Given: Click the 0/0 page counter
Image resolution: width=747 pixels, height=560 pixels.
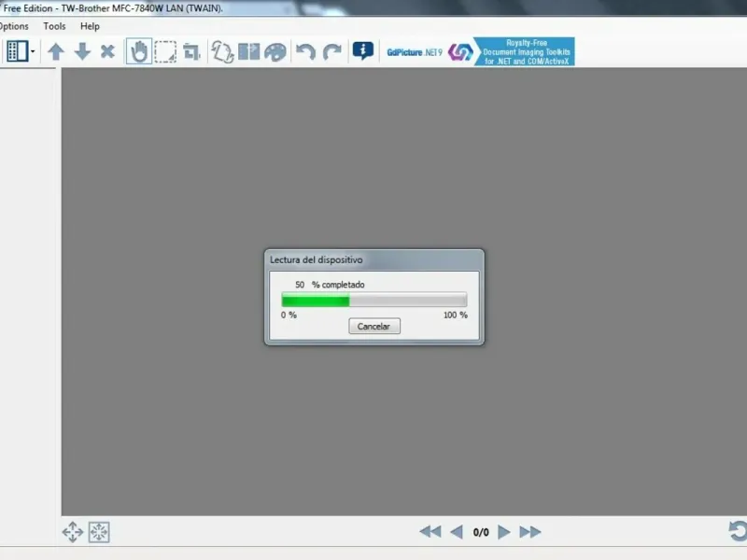Looking at the screenshot, I should pos(481,532).
